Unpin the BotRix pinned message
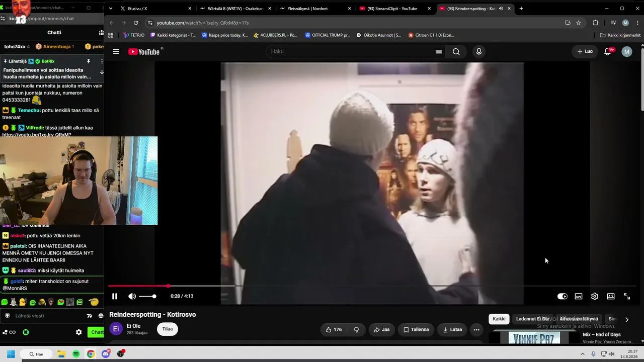This screenshot has width=644, height=362. pos(89,61)
